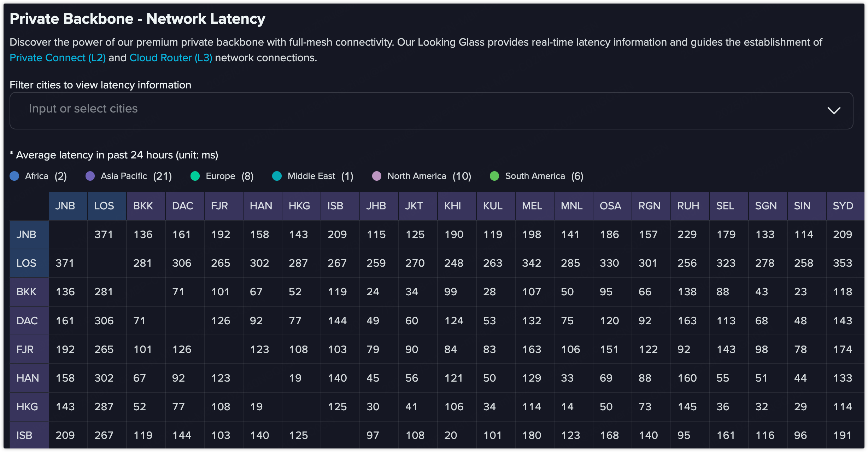Click the HKG column header

(x=299, y=206)
